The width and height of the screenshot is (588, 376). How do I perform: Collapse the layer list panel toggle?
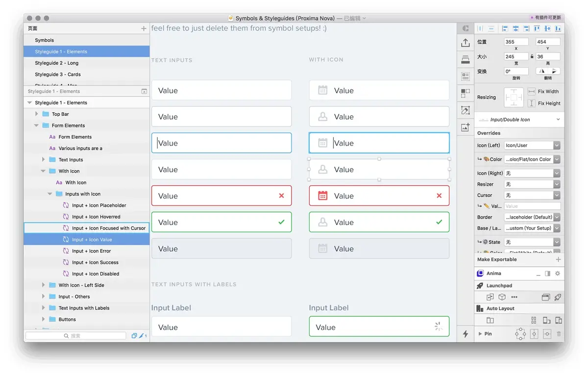144,91
